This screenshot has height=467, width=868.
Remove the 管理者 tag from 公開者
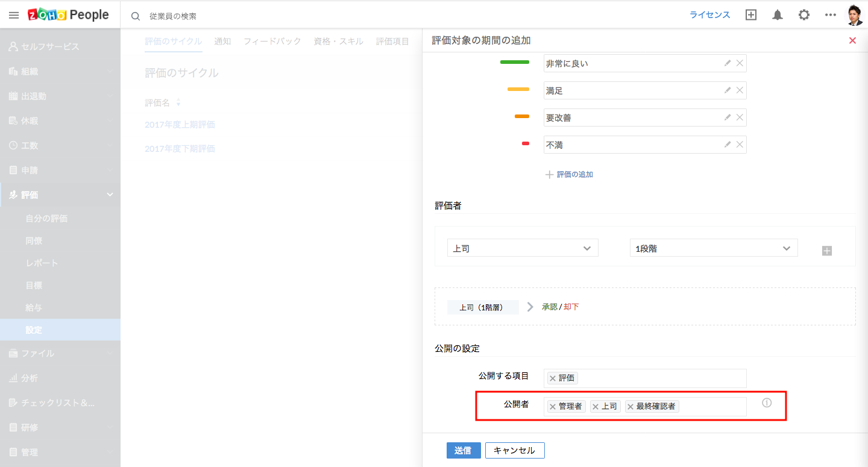coord(552,407)
